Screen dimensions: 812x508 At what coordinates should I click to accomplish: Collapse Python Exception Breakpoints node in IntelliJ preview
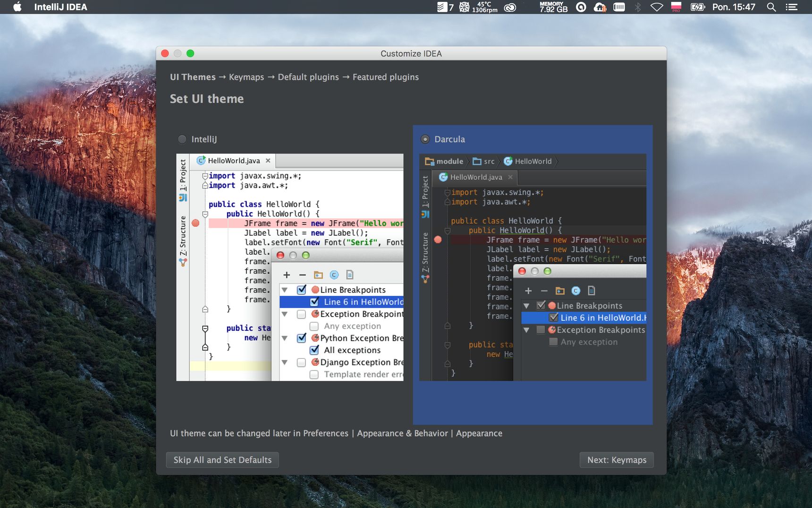point(285,338)
